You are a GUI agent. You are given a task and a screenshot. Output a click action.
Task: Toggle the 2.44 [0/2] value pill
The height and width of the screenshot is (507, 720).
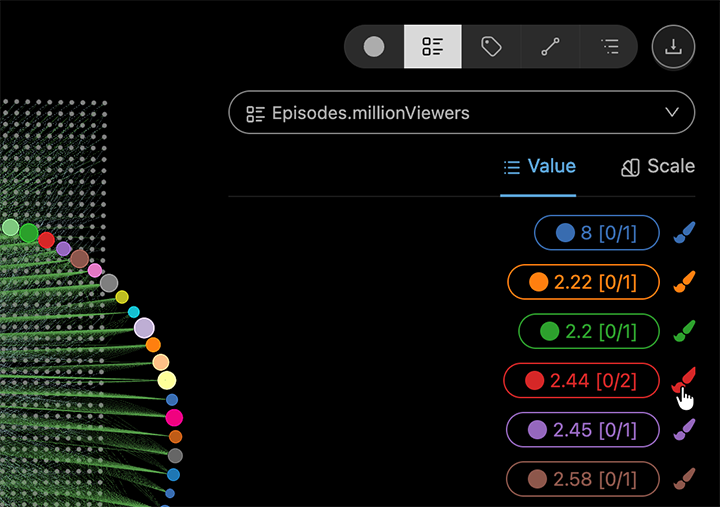[581, 380]
